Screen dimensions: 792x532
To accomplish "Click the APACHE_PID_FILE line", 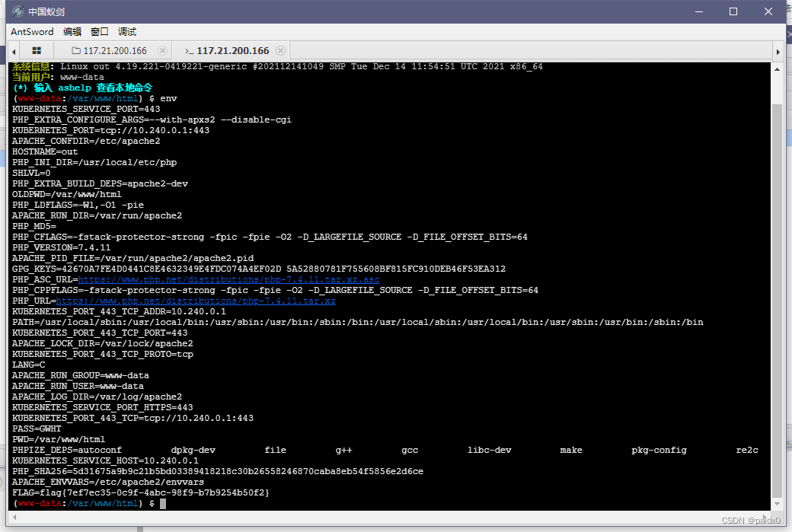I will click(133, 259).
